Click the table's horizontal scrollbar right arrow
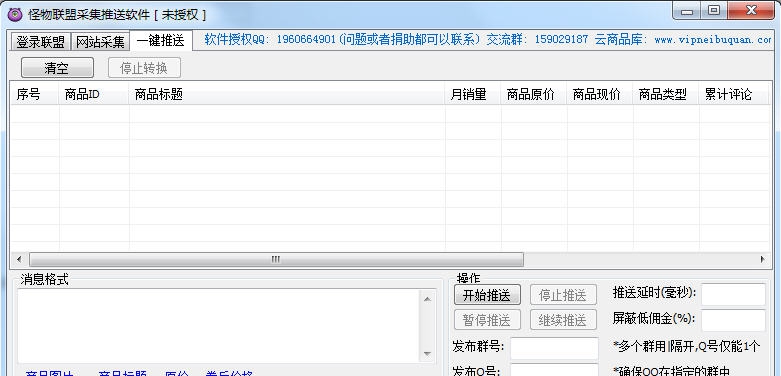The image size is (781, 376). point(762,259)
